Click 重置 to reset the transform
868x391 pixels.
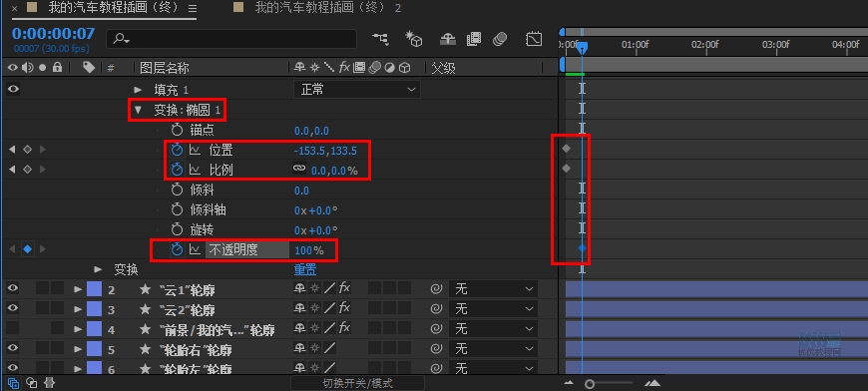tap(305, 270)
